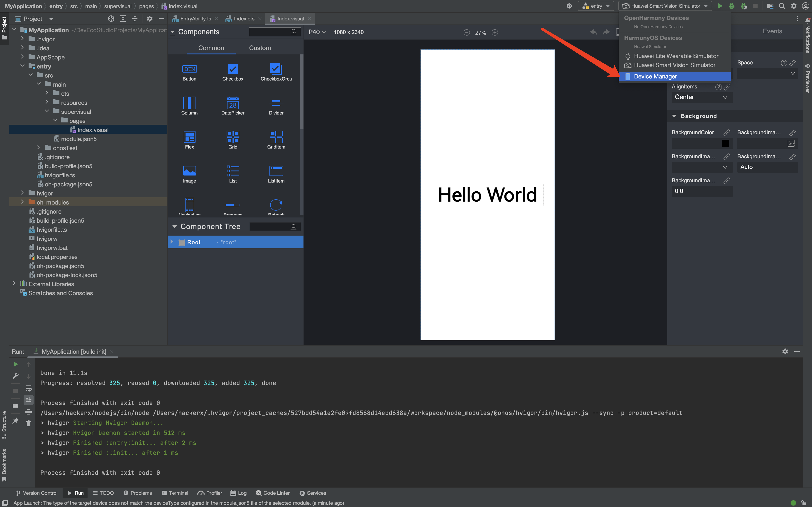The height and width of the screenshot is (507, 812).
Task: Expand the oh_modules folder
Action: pos(22,202)
